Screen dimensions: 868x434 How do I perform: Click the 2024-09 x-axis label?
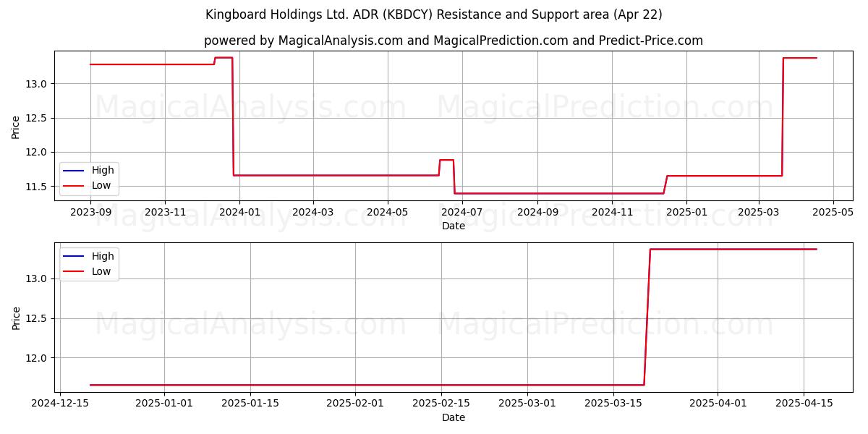tap(537, 212)
